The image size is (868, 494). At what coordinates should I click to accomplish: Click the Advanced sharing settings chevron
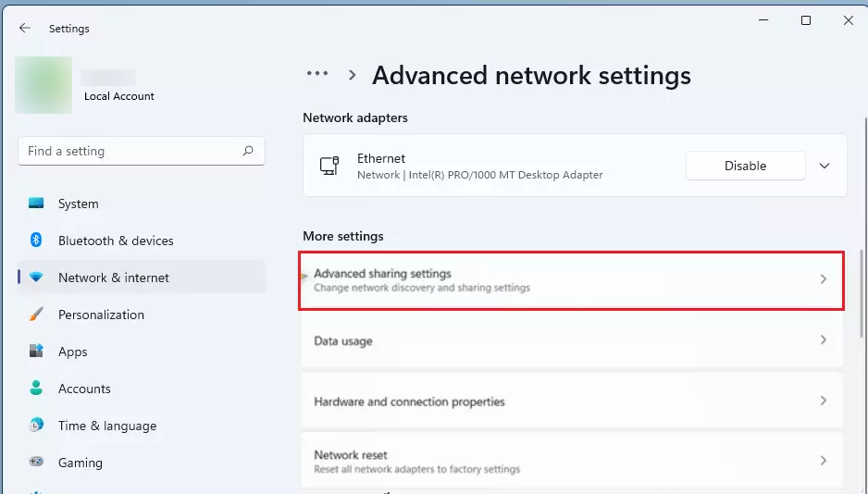click(x=824, y=278)
